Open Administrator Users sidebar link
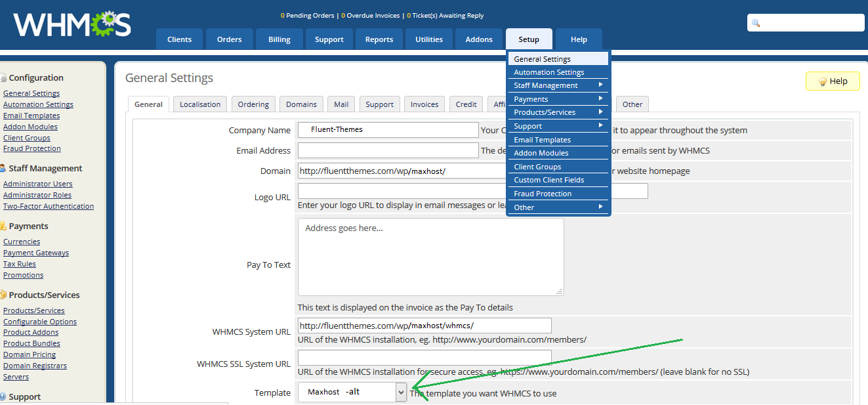The width and height of the screenshot is (868, 405). tap(38, 184)
